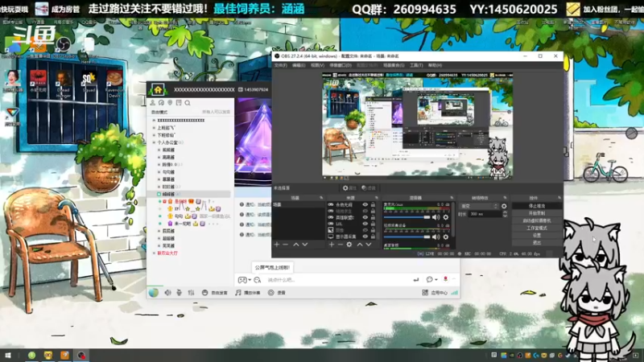Open OBS 工具(T) menu

pyautogui.click(x=416, y=65)
